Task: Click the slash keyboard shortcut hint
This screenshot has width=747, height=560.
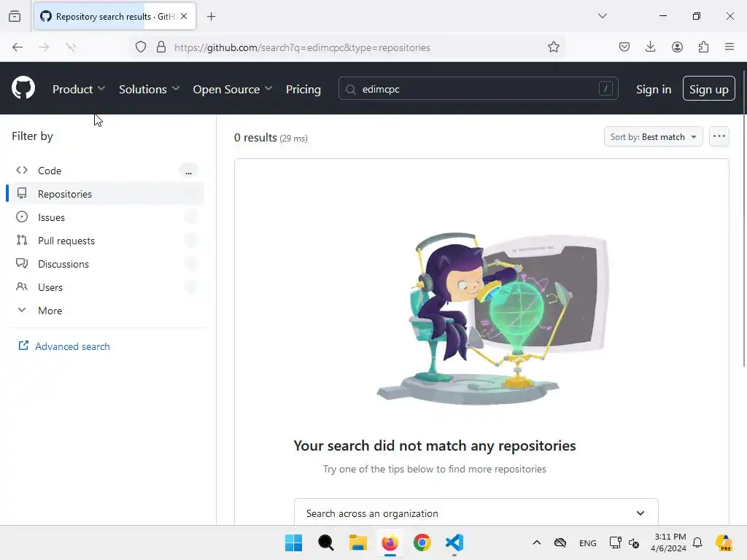Action: 605,88
